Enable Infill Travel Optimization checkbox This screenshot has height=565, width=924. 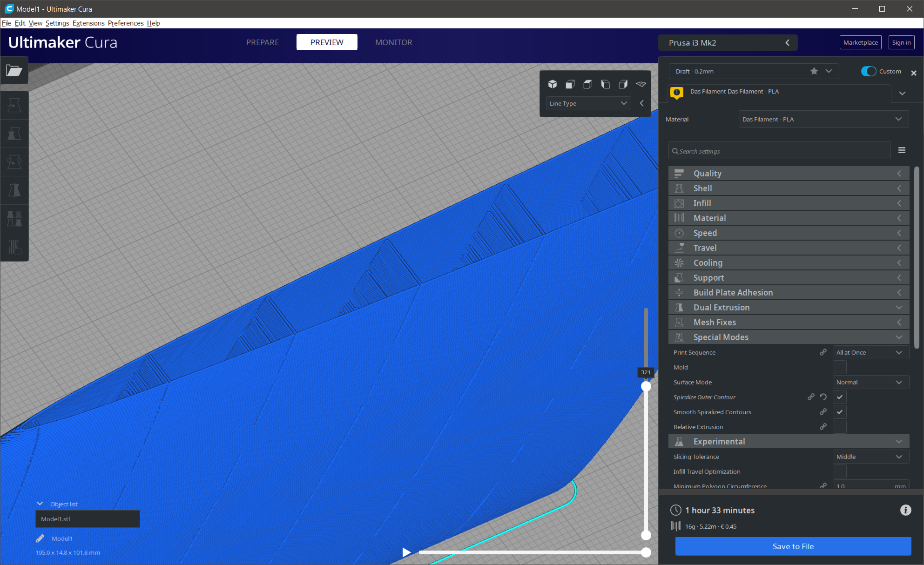coord(840,471)
